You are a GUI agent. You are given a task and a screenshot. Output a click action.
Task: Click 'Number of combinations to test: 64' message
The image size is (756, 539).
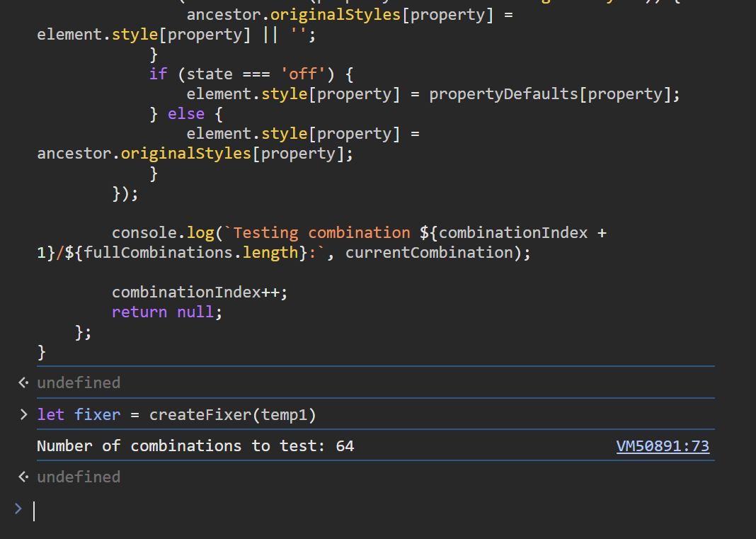click(196, 446)
